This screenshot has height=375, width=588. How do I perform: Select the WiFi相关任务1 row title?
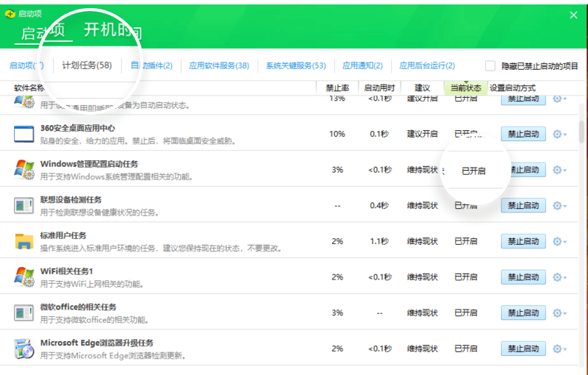(x=66, y=271)
